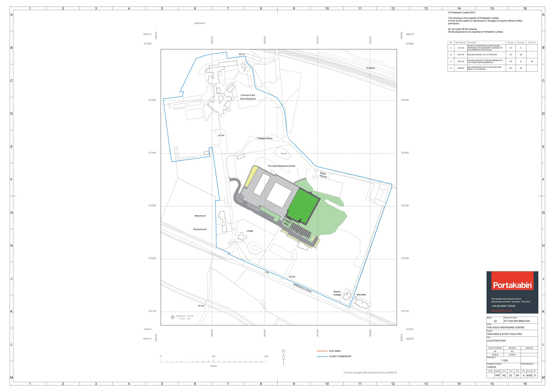Click the red Portakabin logo

pyautogui.click(x=512, y=281)
